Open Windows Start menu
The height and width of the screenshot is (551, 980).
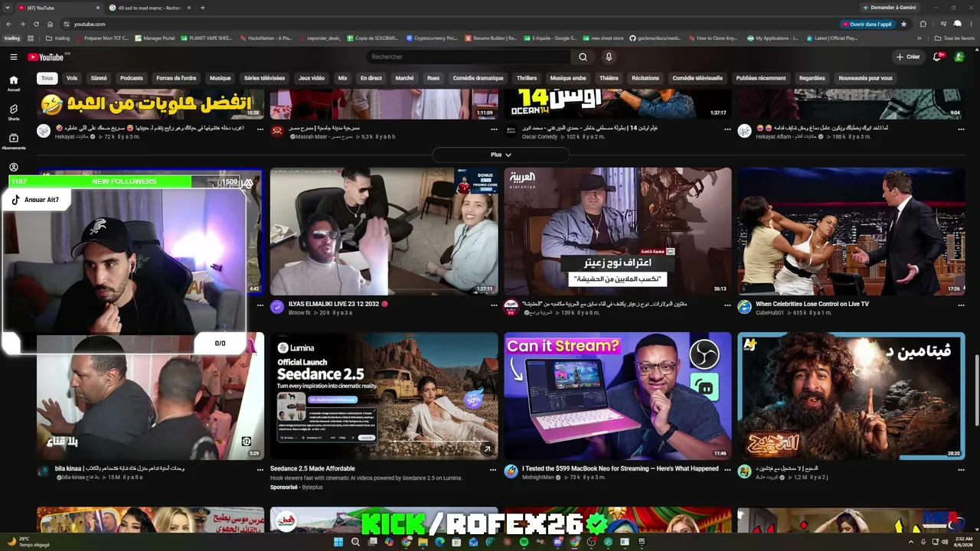[x=338, y=542]
